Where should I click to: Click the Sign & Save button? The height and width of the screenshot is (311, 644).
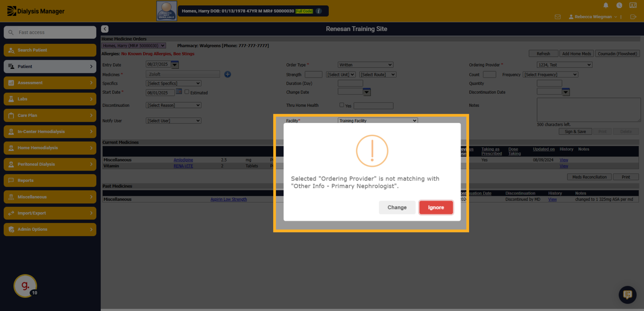coord(575,131)
